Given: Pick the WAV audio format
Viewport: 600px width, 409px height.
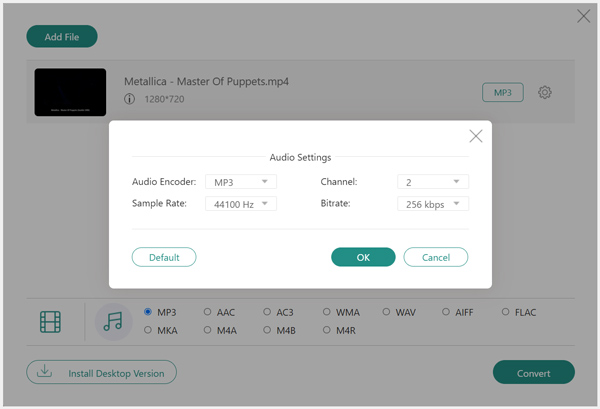Looking at the screenshot, I should point(386,313).
